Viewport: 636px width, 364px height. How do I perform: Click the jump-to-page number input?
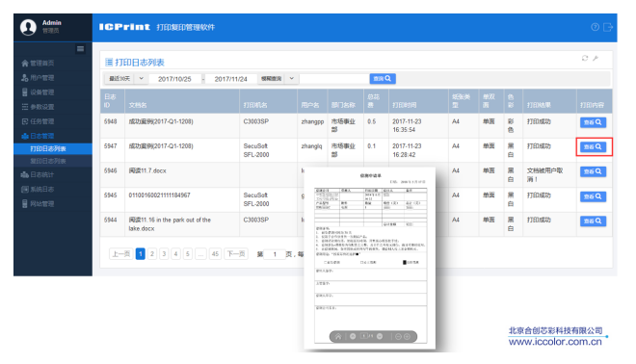click(275, 254)
